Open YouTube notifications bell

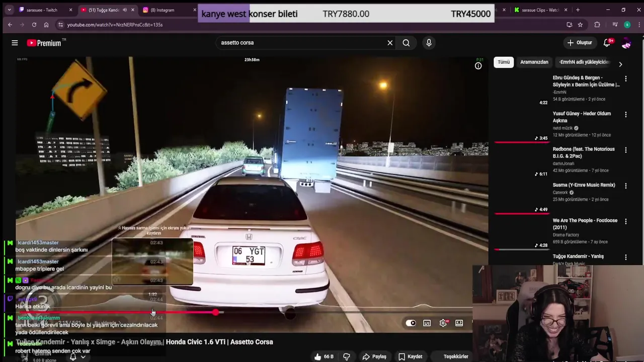607,43
